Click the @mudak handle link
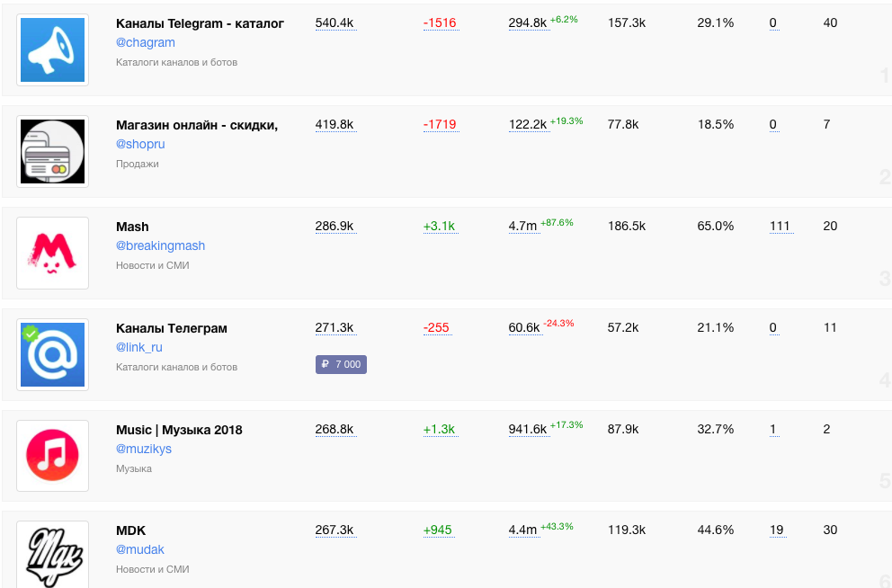This screenshot has width=892, height=588. pyautogui.click(x=139, y=549)
